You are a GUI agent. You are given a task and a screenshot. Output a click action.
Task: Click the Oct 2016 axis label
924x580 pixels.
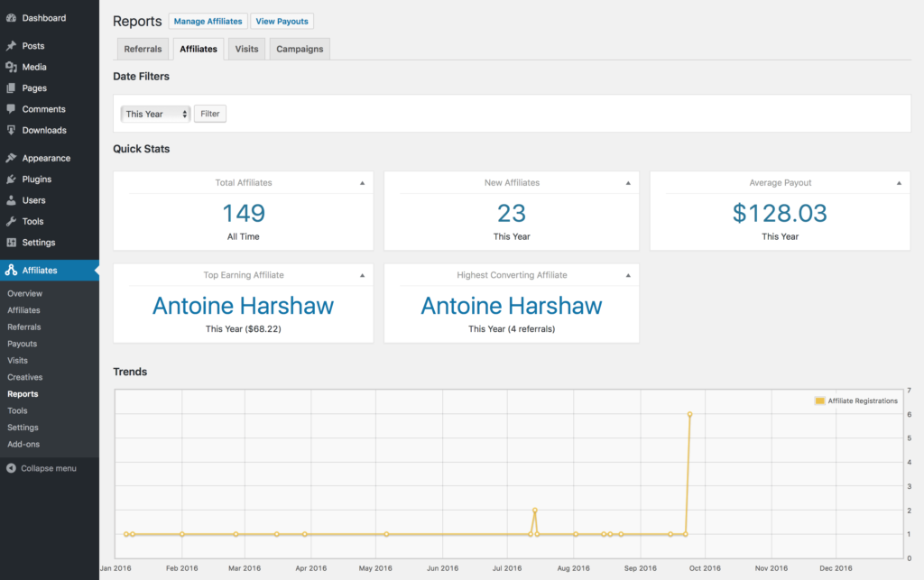(705, 568)
